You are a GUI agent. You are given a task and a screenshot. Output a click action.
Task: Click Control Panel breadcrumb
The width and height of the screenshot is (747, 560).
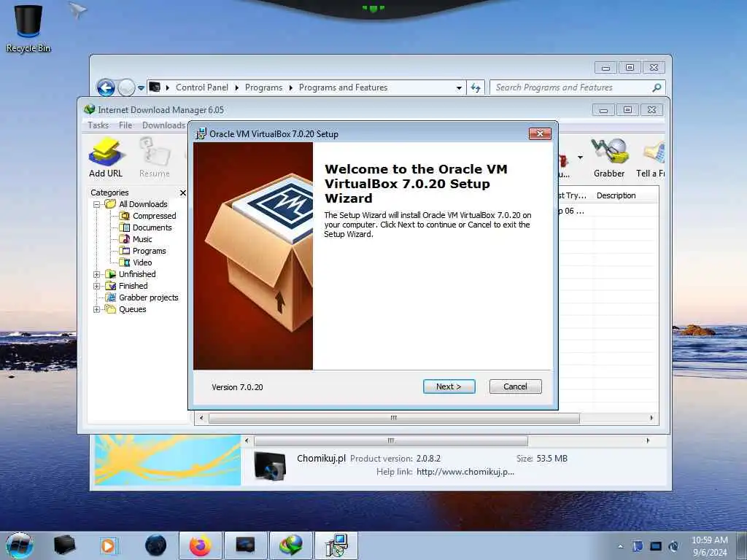coord(202,87)
